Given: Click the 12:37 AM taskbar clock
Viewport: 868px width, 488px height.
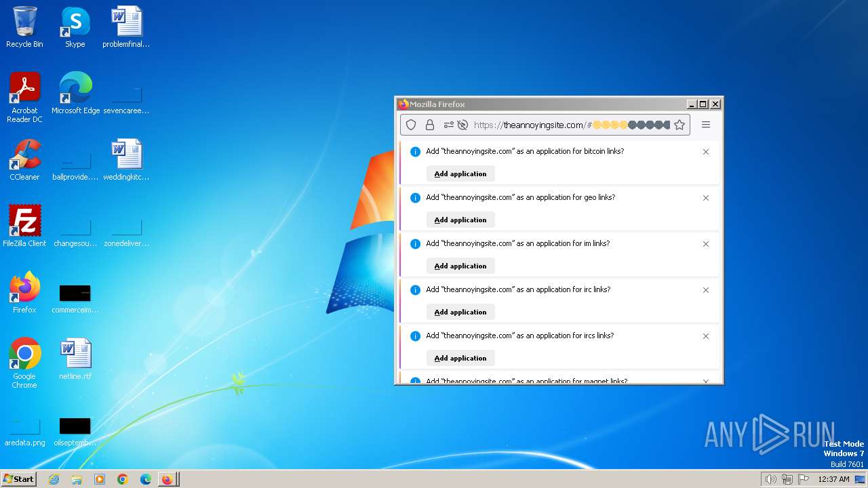Looking at the screenshot, I should (x=833, y=479).
